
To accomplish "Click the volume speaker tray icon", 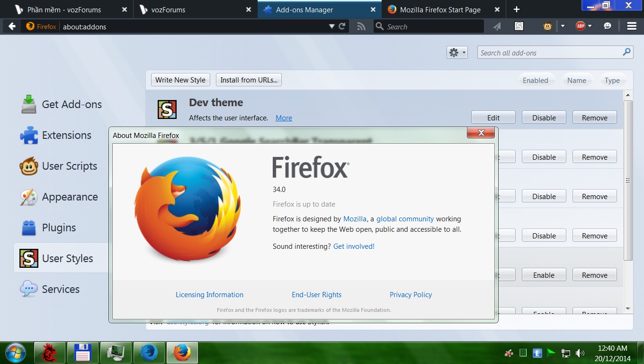I will 580,353.
